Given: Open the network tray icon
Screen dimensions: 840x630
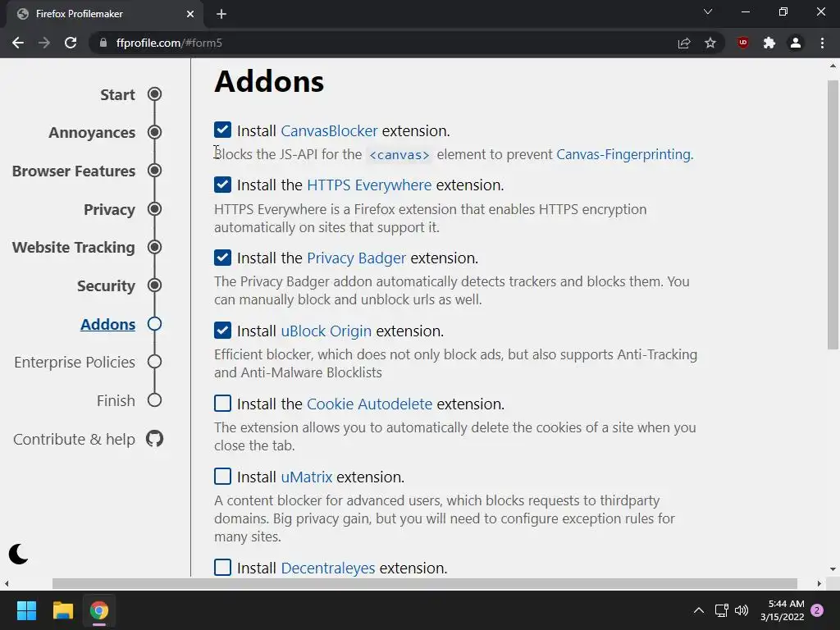Looking at the screenshot, I should [x=721, y=610].
